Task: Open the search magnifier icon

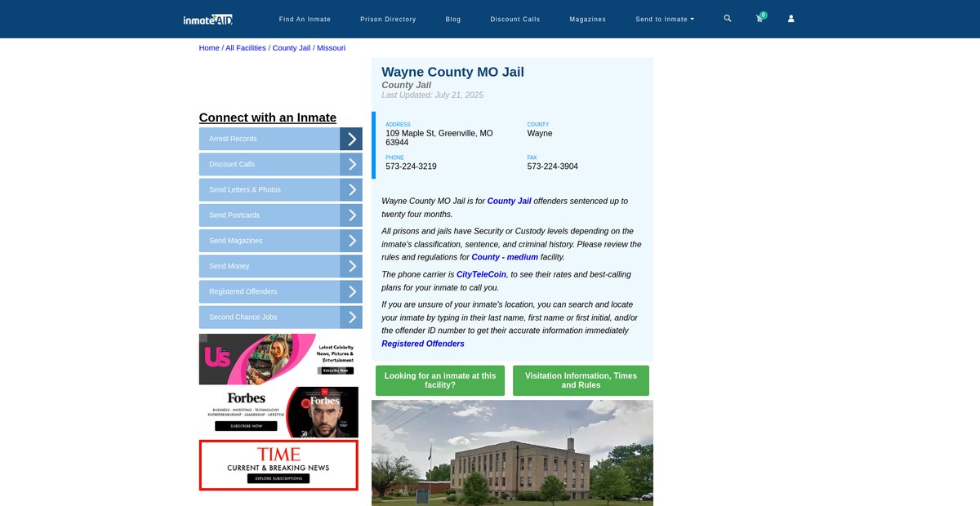Action: 728,19
